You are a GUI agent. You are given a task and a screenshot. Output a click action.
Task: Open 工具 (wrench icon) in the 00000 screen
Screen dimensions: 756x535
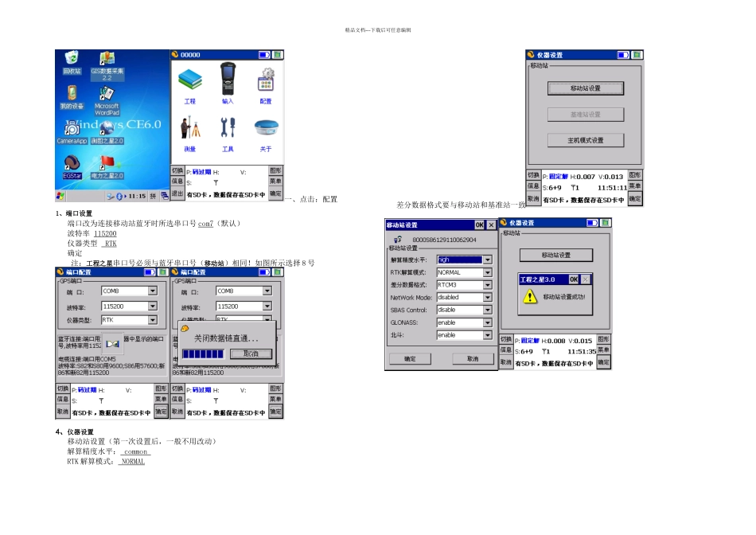tap(228, 135)
